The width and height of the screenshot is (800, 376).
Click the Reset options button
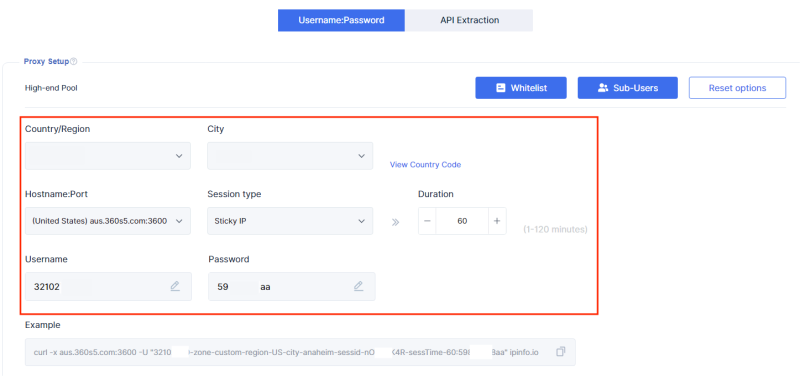737,88
